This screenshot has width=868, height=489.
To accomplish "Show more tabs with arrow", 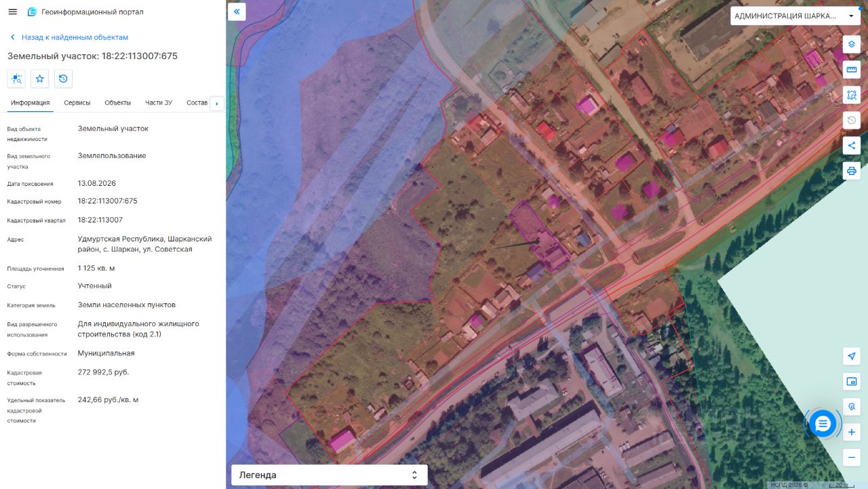I will tap(217, 103).
